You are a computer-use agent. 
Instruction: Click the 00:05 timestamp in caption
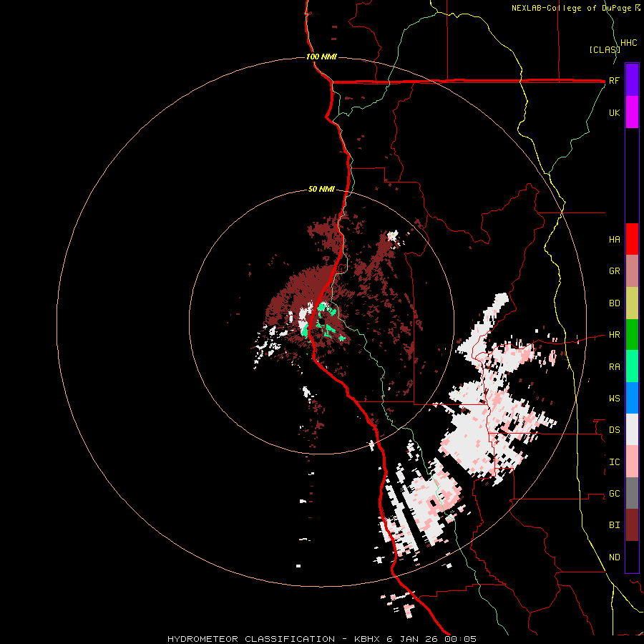point(460,639)
